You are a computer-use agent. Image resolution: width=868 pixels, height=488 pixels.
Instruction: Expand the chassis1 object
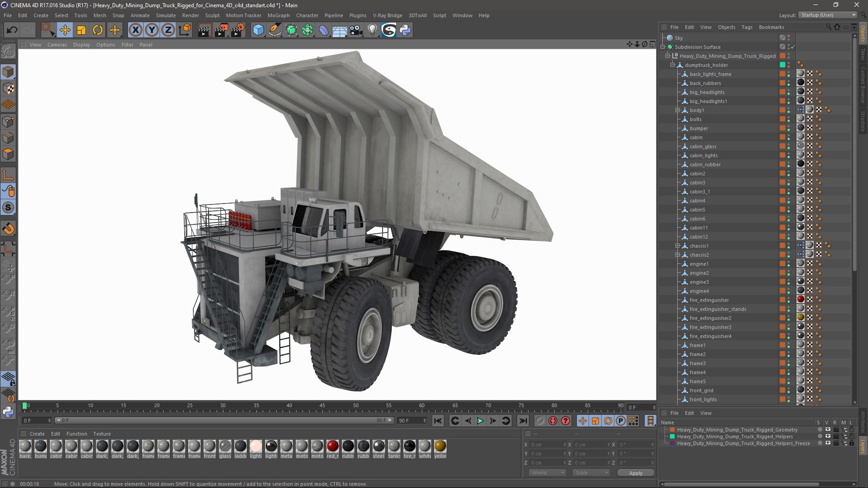point(678,246)
